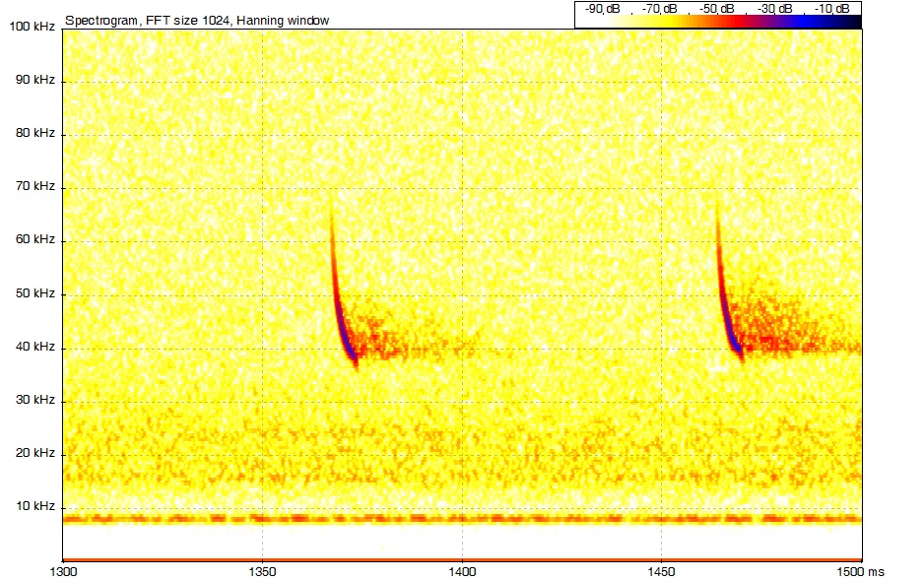
Task: Click the 40 kHz axis label
Action: pyautogui.click(x=35, y=347)
